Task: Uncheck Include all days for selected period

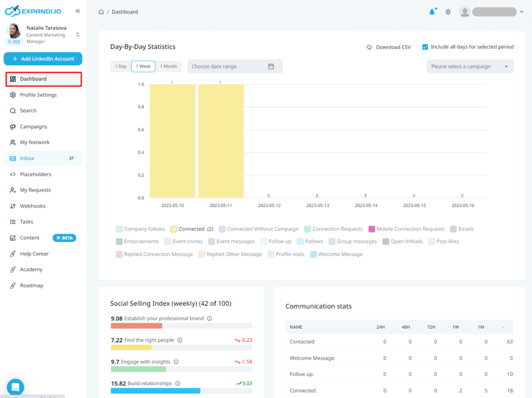Action: coord(425,47)
